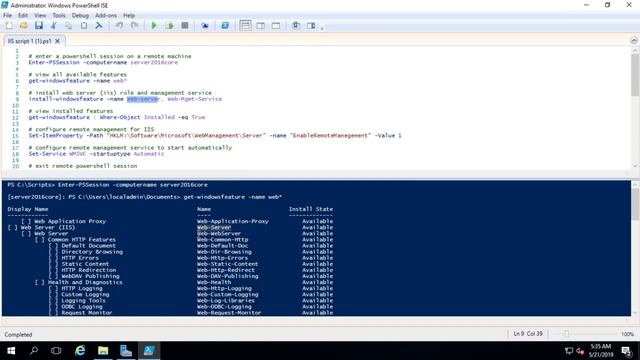
Task: Click 'Health and Diagnostics' display name
Action: pos(85,282)
